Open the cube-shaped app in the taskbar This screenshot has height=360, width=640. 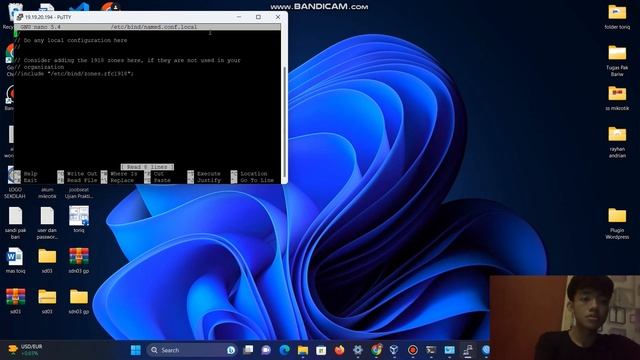pyautogui.click(x=394, y=350)
